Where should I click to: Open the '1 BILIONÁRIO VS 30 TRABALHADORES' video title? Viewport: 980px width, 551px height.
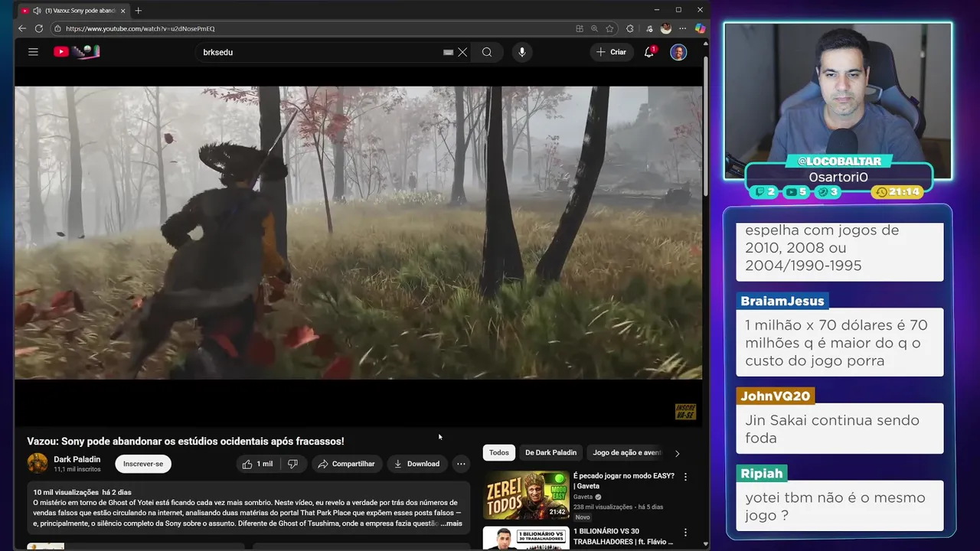(623, 536)
